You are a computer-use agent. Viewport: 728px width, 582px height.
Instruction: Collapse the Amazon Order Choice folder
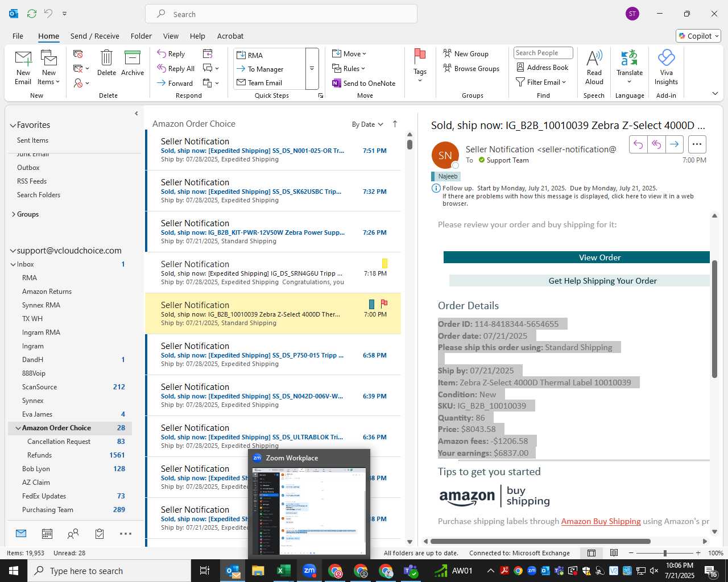[18, 428]
